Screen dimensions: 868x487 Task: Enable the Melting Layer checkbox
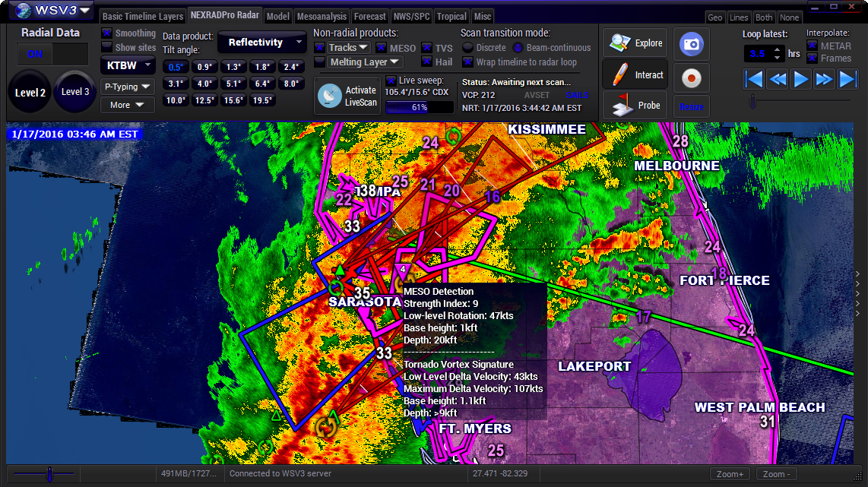[319, 62]
